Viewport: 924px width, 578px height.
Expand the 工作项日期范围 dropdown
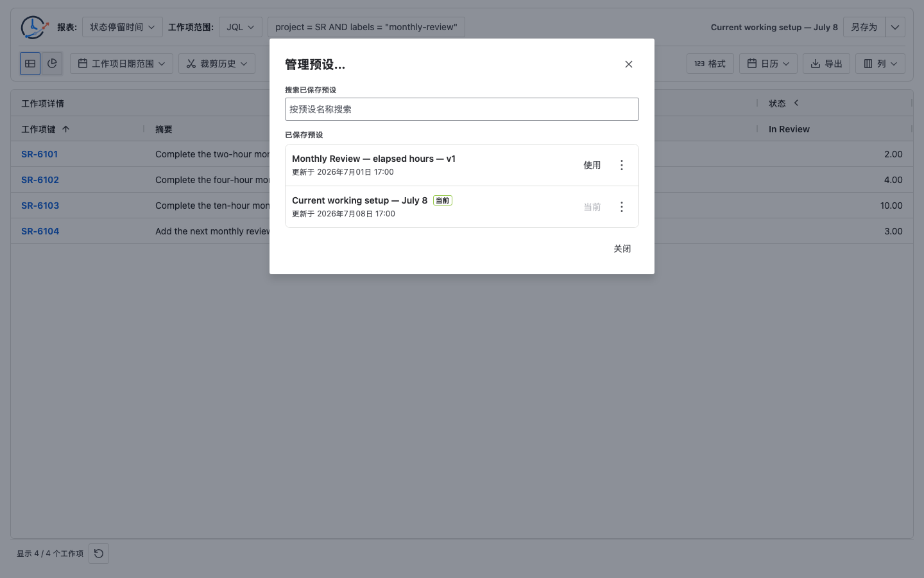click(x=121, y=64)
